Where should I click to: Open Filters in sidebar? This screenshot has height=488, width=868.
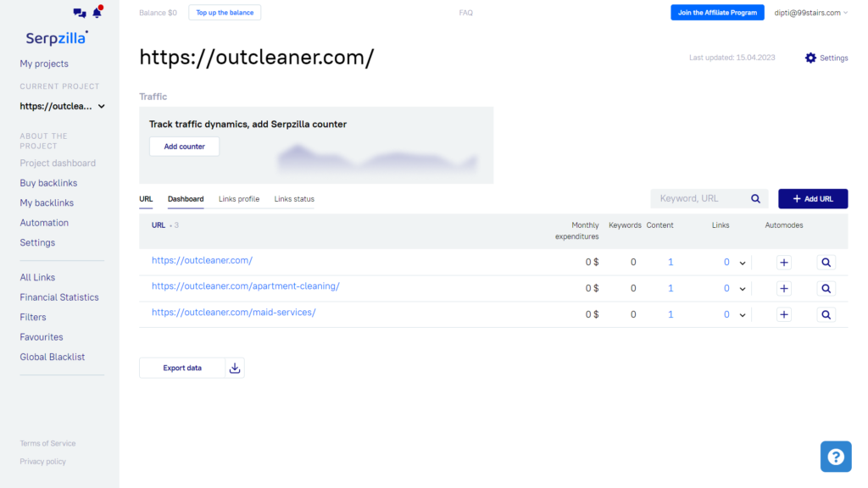pos(33,318)
